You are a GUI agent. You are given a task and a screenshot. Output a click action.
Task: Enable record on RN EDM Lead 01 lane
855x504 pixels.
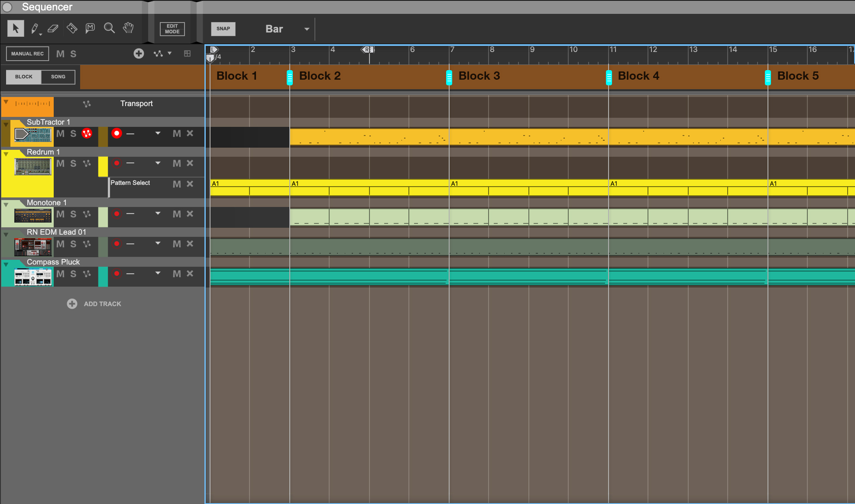[x=117, y=244]
